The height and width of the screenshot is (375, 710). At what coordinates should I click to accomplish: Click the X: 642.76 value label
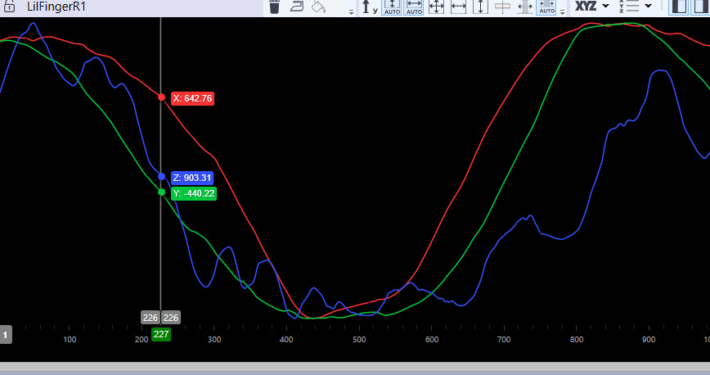coord(193,98)
